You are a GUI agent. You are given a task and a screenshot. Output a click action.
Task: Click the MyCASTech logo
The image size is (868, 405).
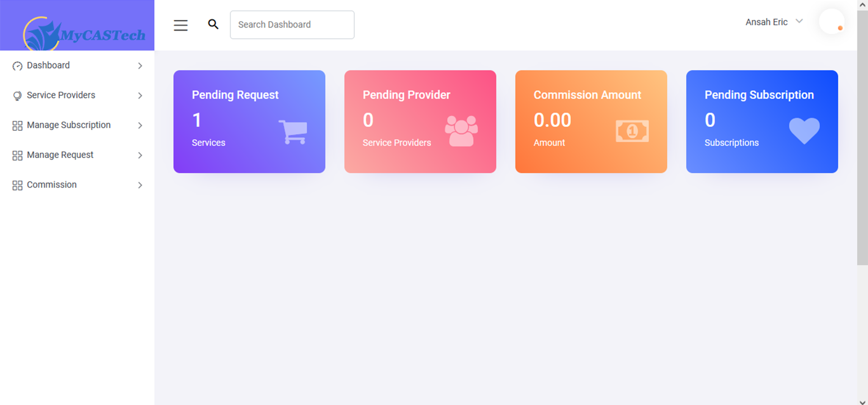pos(84,33)
